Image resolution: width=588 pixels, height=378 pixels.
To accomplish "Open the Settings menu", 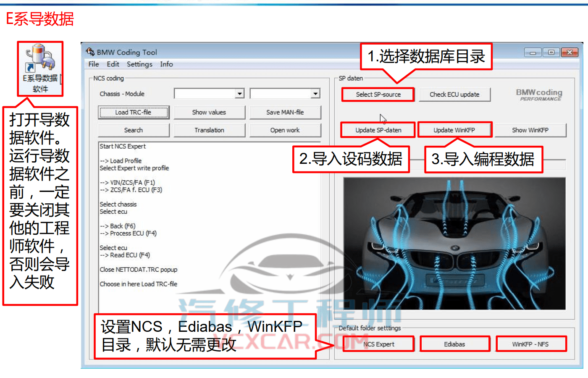I will click(x=139, y=64).
